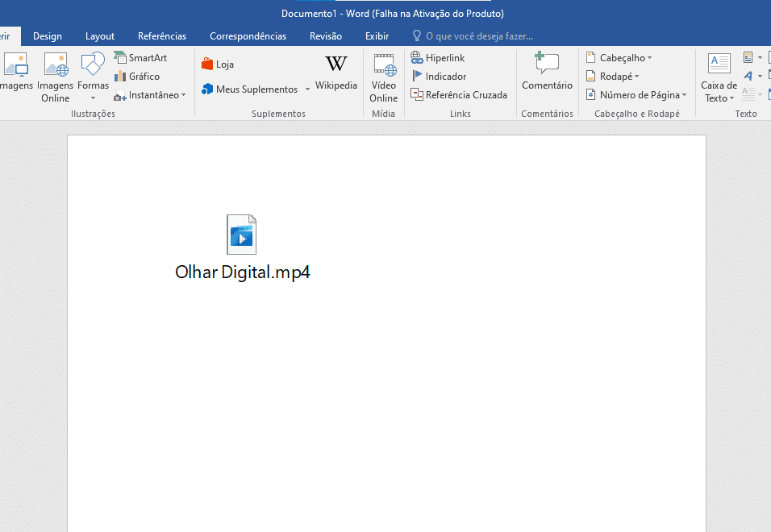Viewport: 771px width, 532px height.
Task: Expand the Número de Página menu
Action: click(636, 95)
